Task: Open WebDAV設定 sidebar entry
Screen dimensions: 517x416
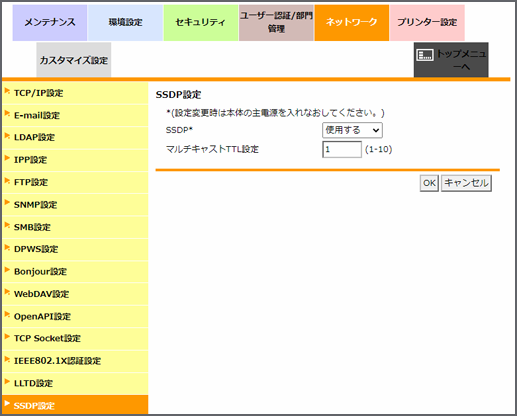Action: pos(75,294)
